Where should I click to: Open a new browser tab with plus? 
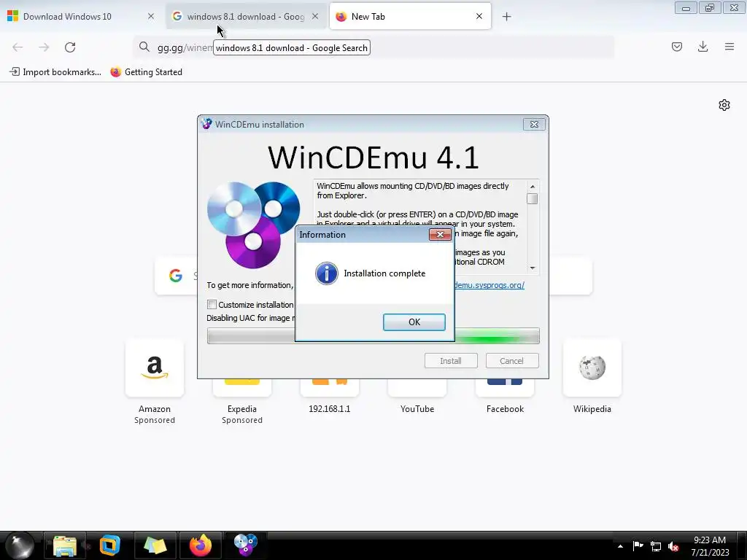pos(507,17)
